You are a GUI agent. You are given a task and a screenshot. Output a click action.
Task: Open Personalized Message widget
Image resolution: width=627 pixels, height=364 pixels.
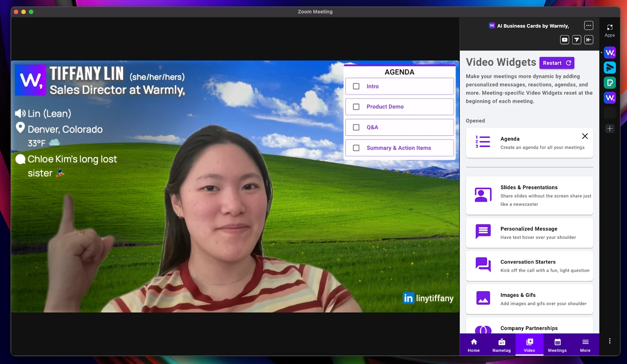click(x=529, y=233)
